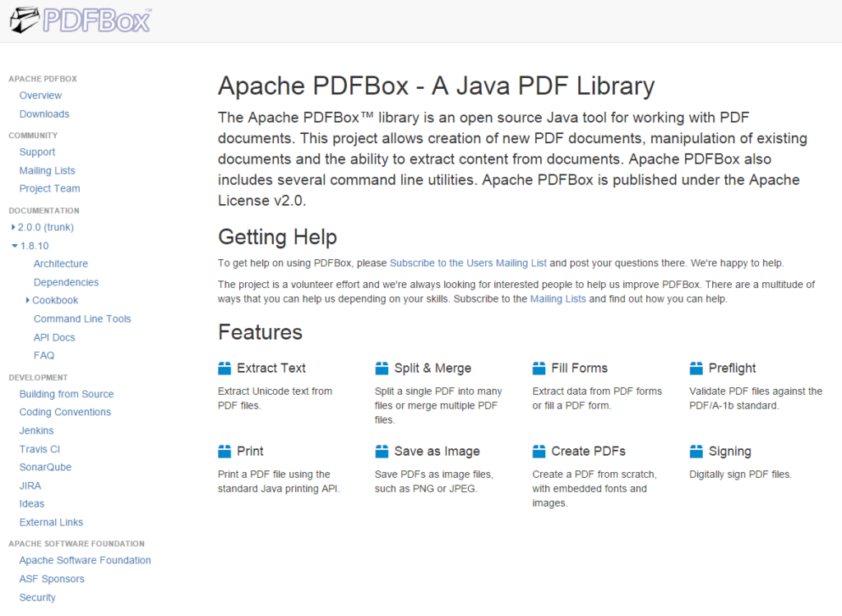Open the 2.0.0 (trunk) documentation link
The image size is (842, 616).
coord(46,228)
